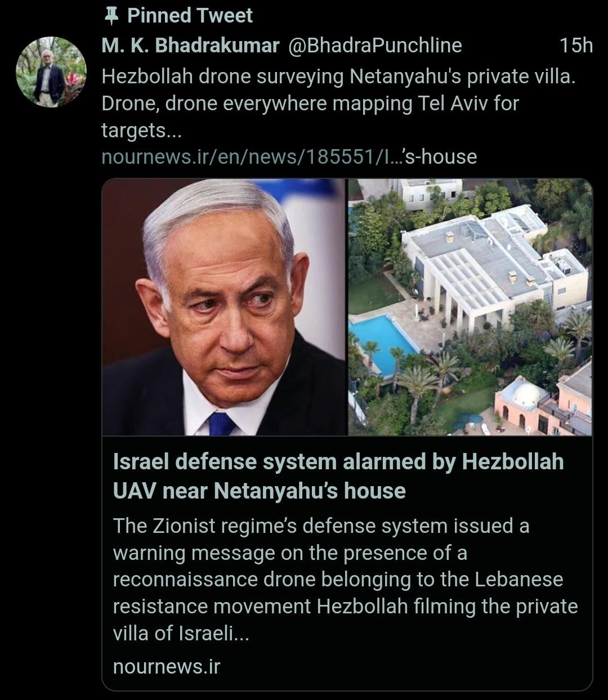Open card description starting "The Zionist regime's defense"

pyautogui.click(x=345, y=580)
